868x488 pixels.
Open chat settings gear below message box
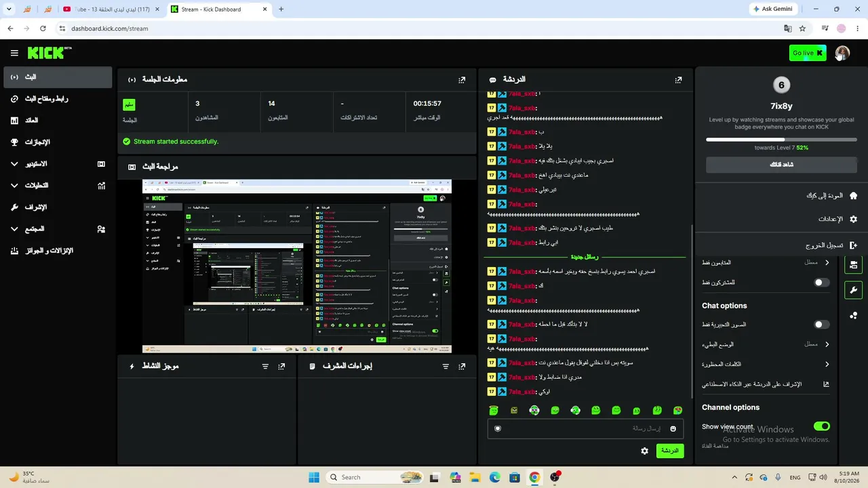(x=644, y=451)
